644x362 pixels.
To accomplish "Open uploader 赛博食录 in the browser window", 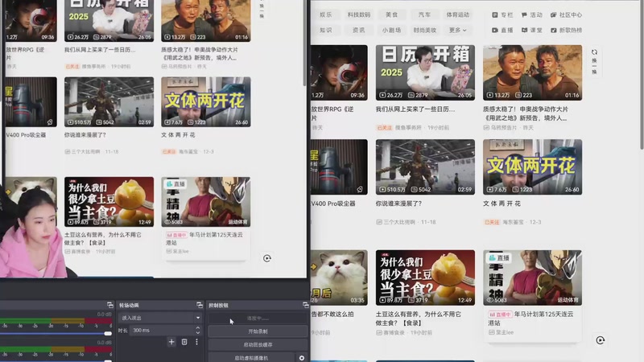I will point(394,332).
